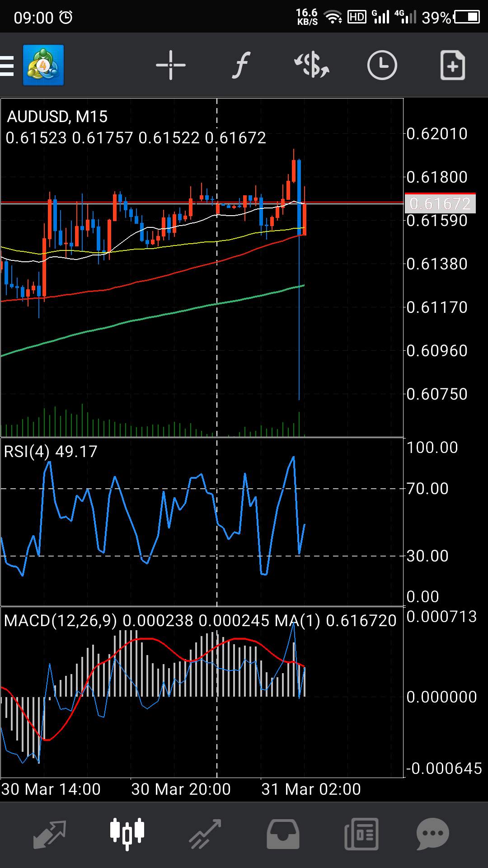This screenshot has height=868, width=488.
Task: Tap the MetaTrader 4 app logo
Action: coord(43,66)
